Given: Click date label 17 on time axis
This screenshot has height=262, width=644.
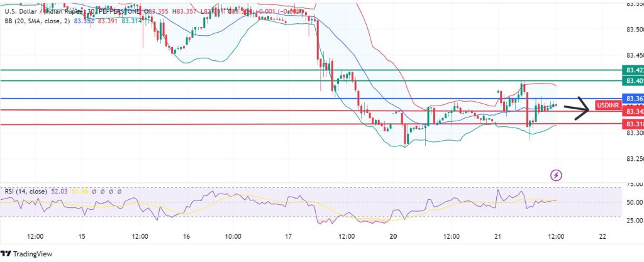Looking at the screenshot, I should point(287,236).
